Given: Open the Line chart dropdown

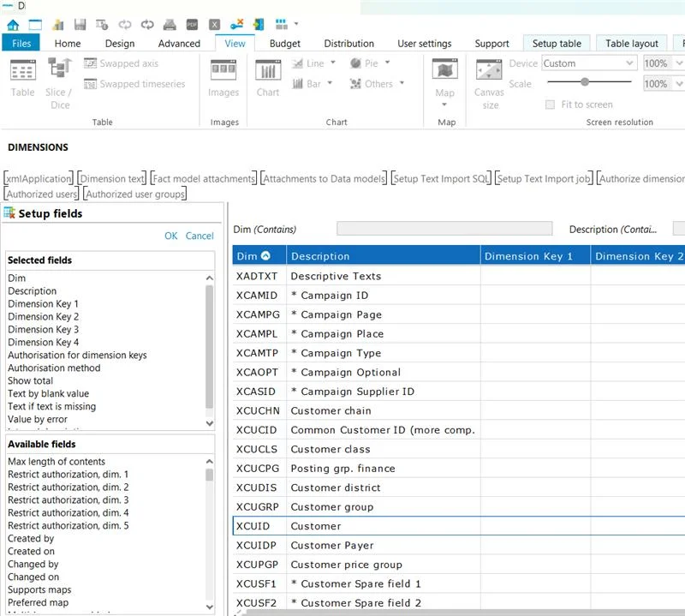Looking at the screenshot, I should tap(333, 63).
